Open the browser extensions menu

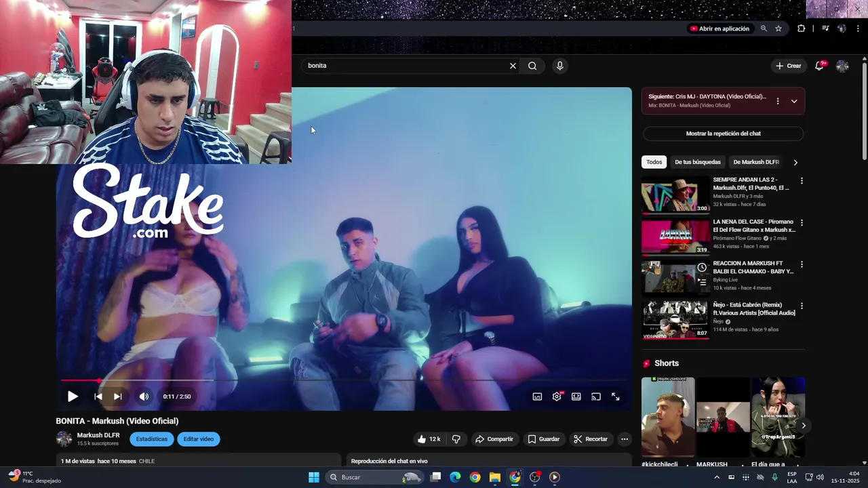801,28
